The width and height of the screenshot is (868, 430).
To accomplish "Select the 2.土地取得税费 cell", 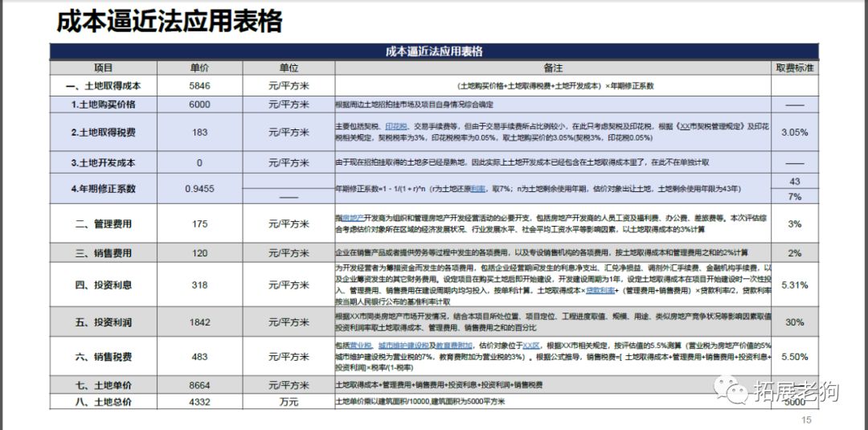I will (104, 133).
